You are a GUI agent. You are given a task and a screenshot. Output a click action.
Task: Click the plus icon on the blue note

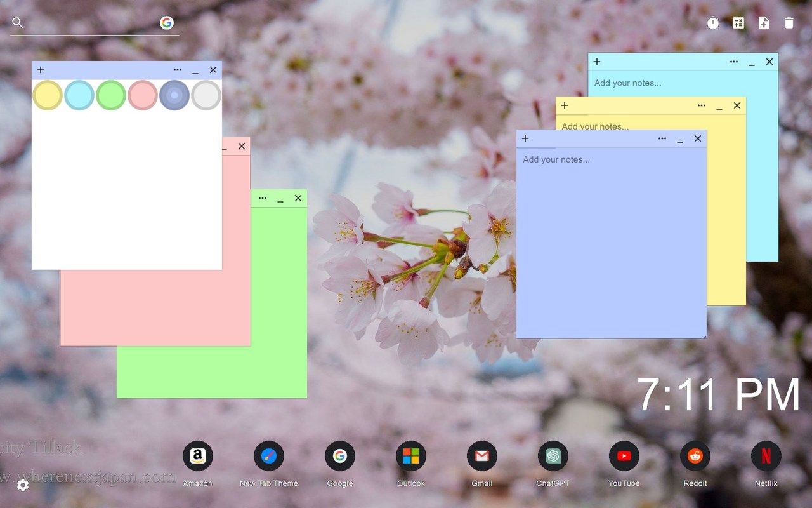tap(525, 138)
